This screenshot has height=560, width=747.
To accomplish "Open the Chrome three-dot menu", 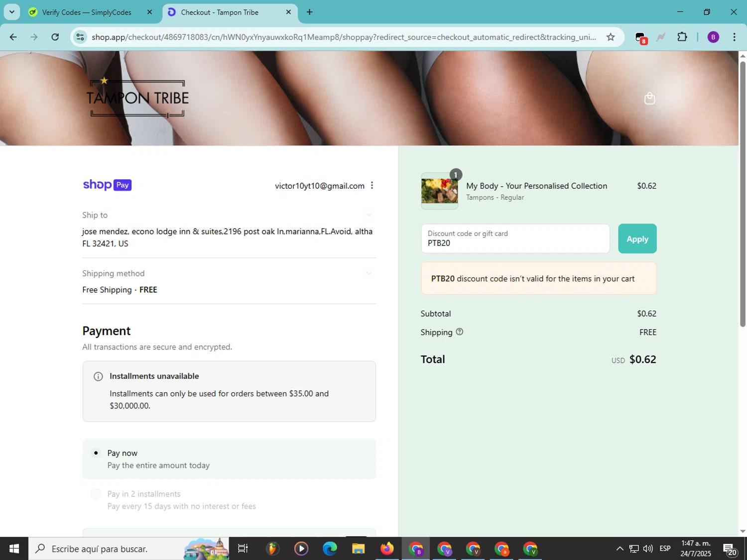I will tap(734, 37).
